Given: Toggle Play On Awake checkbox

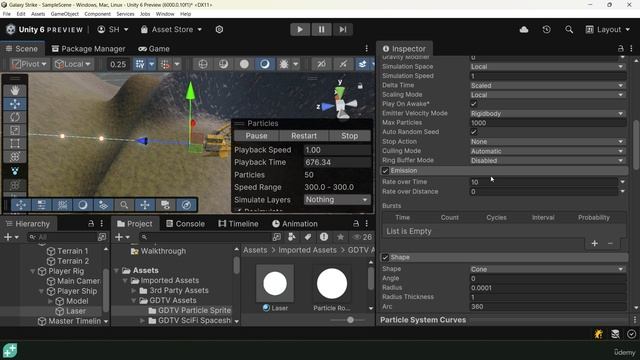Looking at the screenshot, I should (x=473, y=104).
